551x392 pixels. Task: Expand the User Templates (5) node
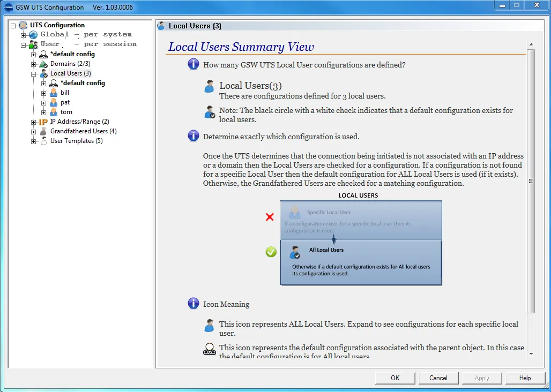click(33, 142)
